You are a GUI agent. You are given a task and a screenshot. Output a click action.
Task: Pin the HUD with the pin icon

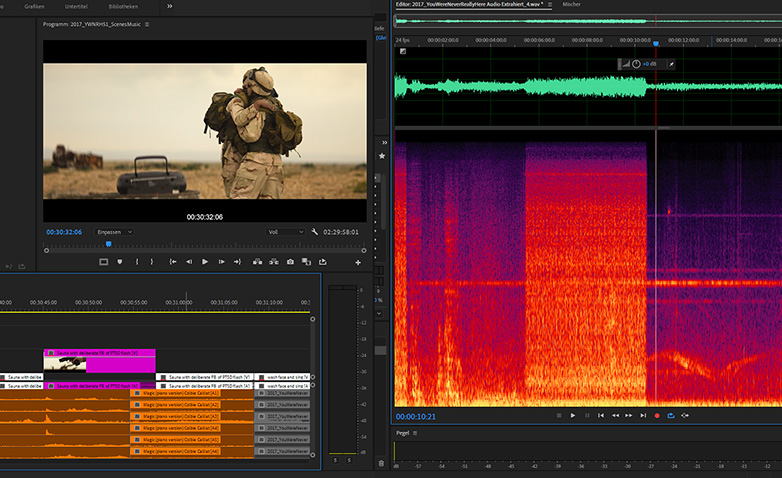671,64
